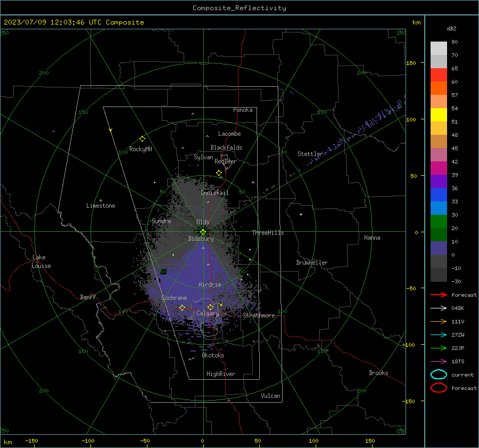Click the ThreeHills city label
Screen dimensions: 479x448
(x=268, y=233)
